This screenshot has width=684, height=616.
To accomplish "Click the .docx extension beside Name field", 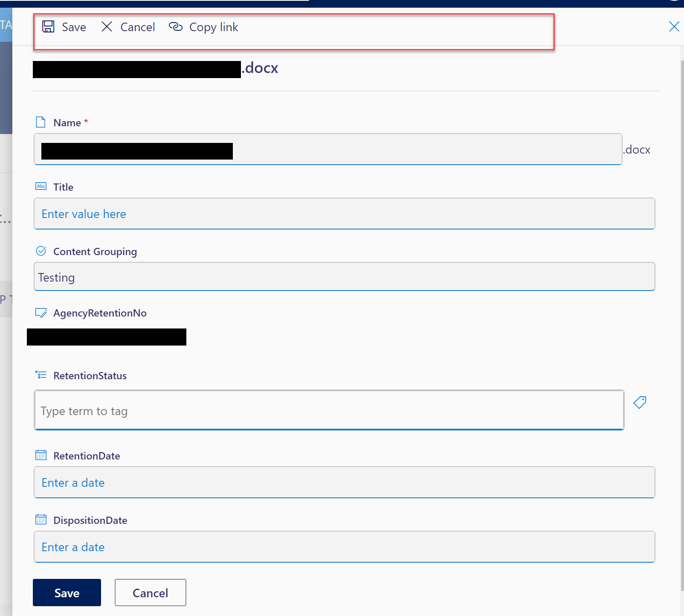I will click(637, 150).
